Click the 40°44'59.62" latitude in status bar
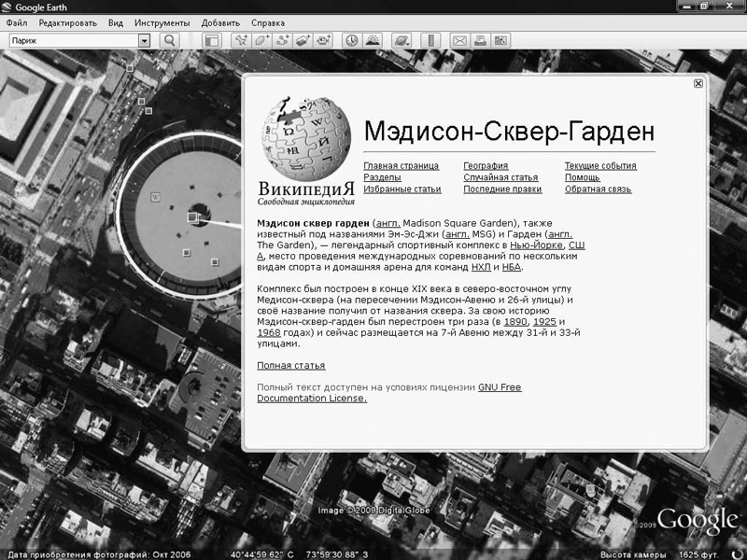The width and height of the screenshot is (747, 560). click(x=262, y=554)
